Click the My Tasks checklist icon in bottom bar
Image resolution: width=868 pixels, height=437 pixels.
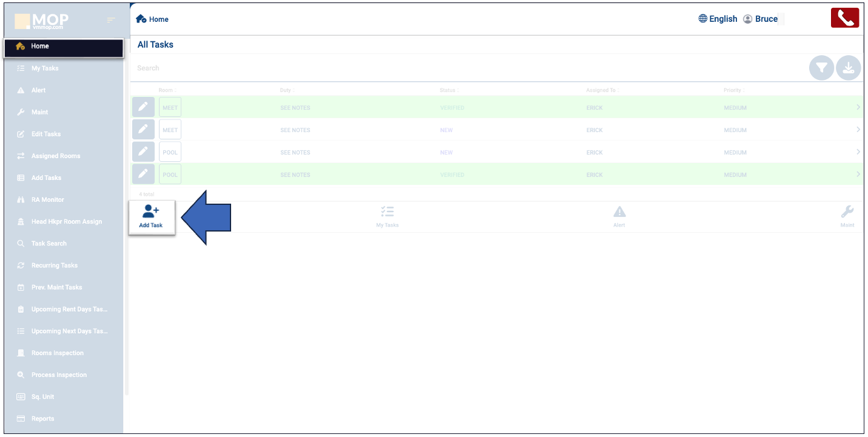387,212
